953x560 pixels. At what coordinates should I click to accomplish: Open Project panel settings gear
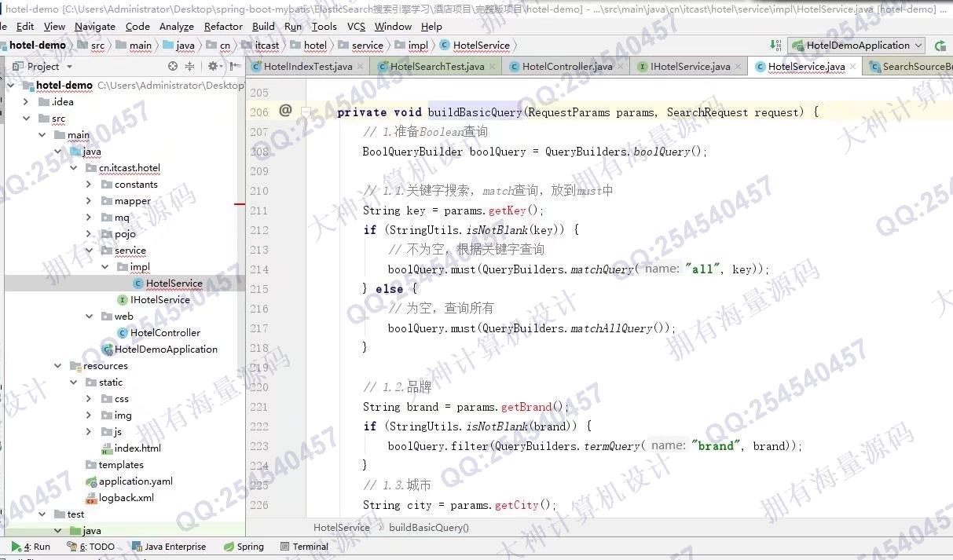point(214,66)
